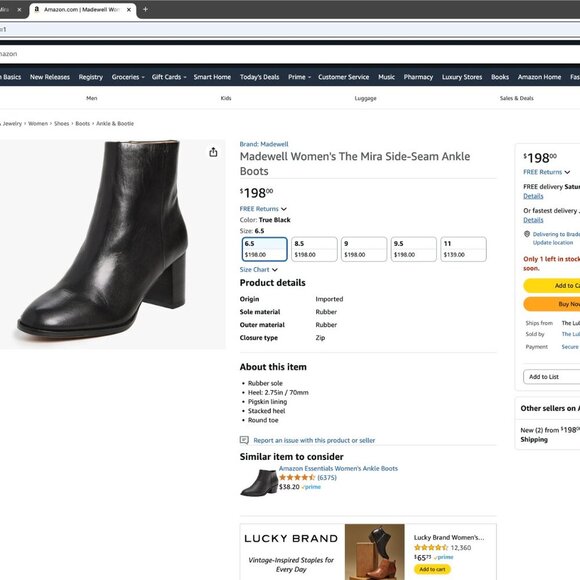Click the browser address bar

(290, 29)
